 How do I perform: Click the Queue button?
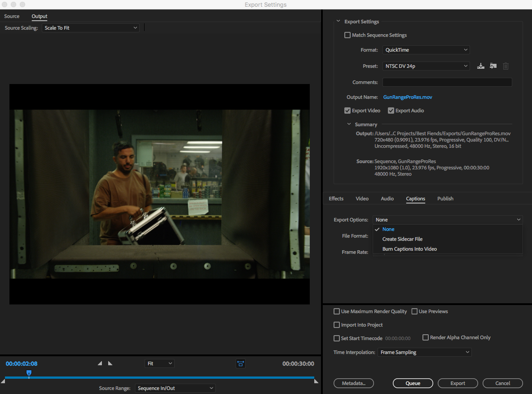413,383
